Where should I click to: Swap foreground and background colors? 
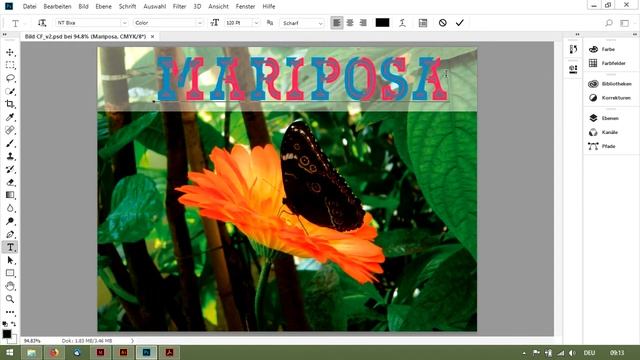click(14, 324)
